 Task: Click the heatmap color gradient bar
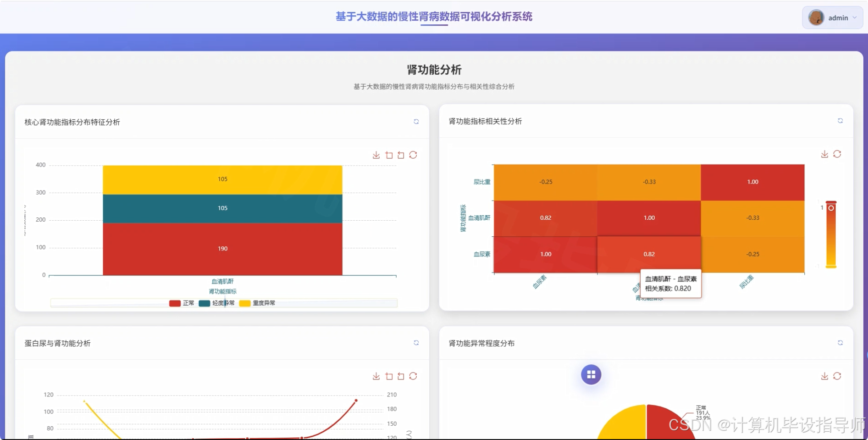pos(831,234)
